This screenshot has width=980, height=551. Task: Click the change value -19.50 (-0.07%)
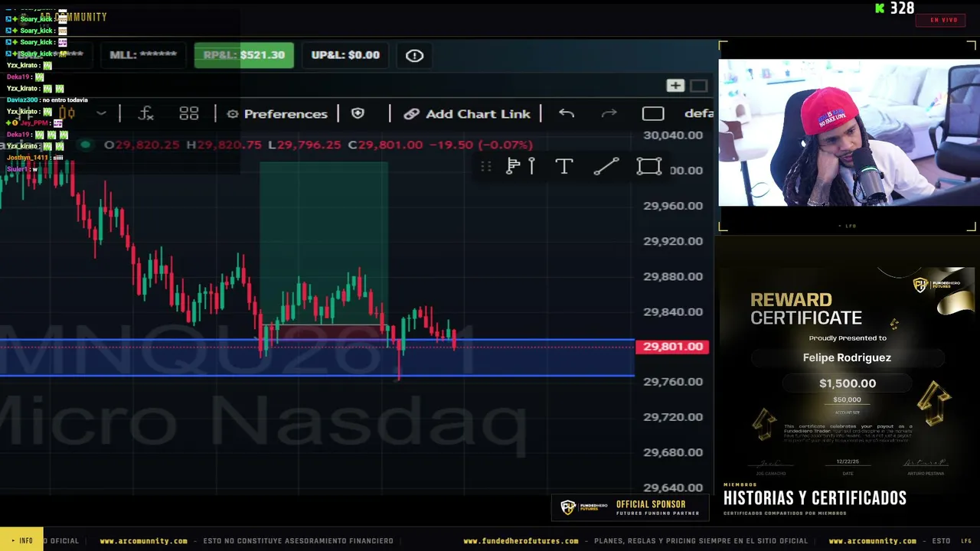481,145
